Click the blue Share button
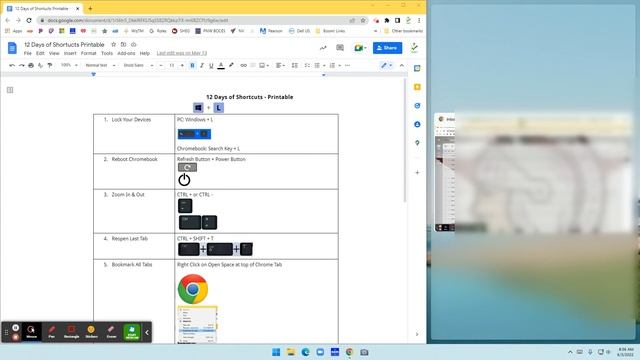 click(x=387, y=48)
